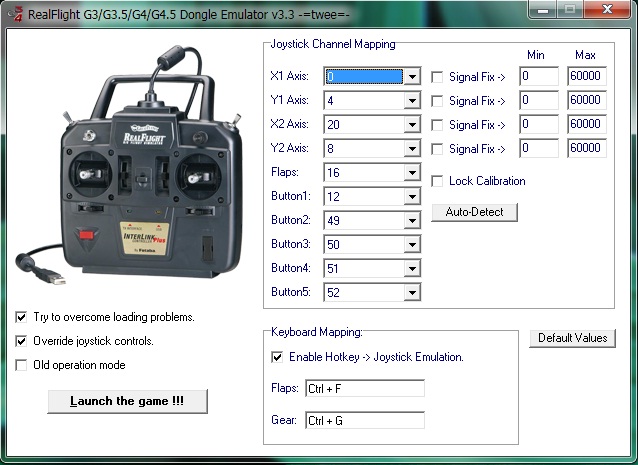This screenshot has height=465, width=638.
Task: Click the Gear hotkey field Ctrl + G
Action: [x=365, y=420]
